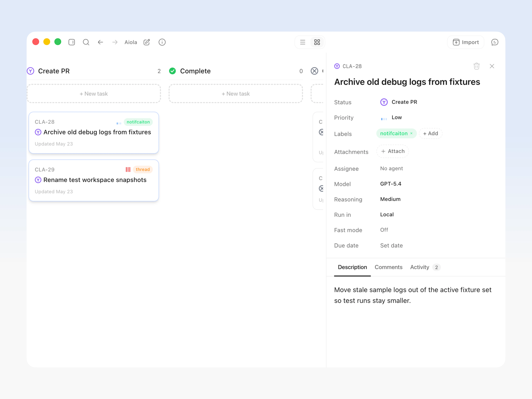
Task: Go back with left arrow
Action: coord(100,42)
